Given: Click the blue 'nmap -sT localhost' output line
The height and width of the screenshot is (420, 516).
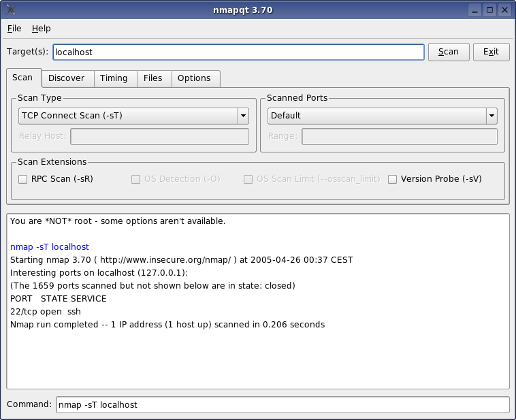Looking at the screenshot, I should click(x=50, y=247).
